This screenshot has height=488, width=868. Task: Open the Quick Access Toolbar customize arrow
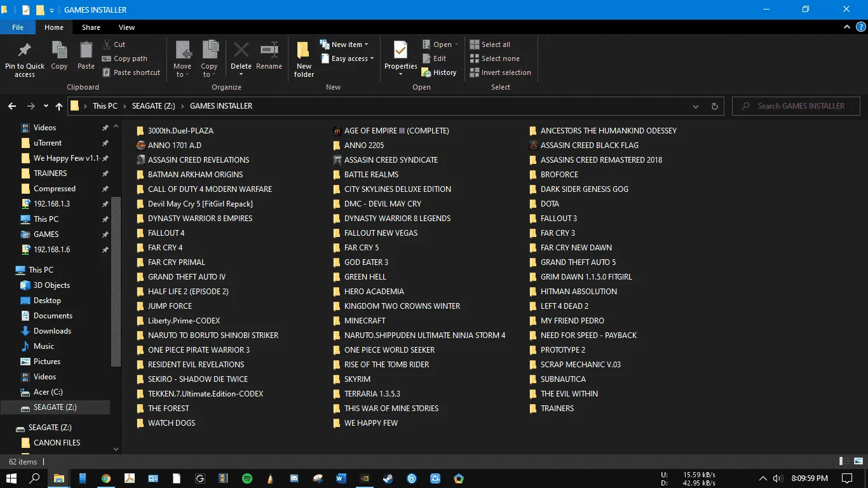[51, 10]
